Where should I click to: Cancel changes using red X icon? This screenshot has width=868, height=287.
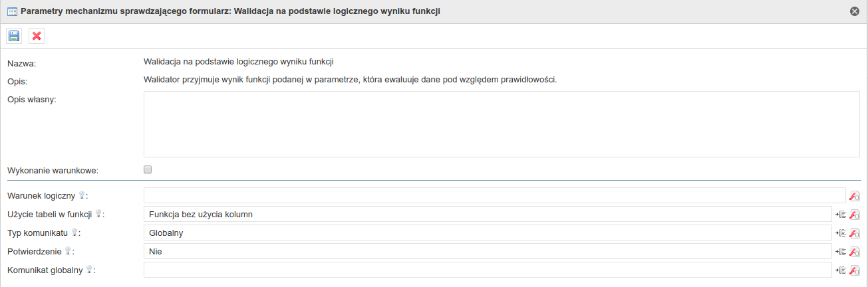pyautogui.click(x=37, y=36)
